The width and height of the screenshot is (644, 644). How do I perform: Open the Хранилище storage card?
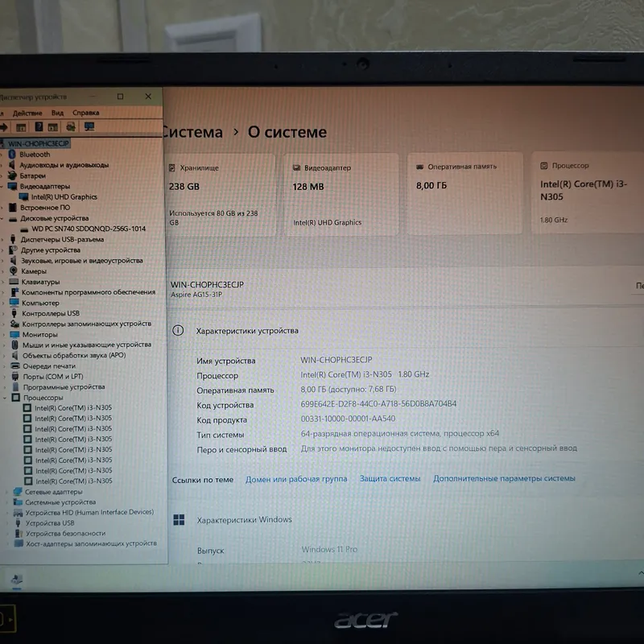(x=220, y=194)
